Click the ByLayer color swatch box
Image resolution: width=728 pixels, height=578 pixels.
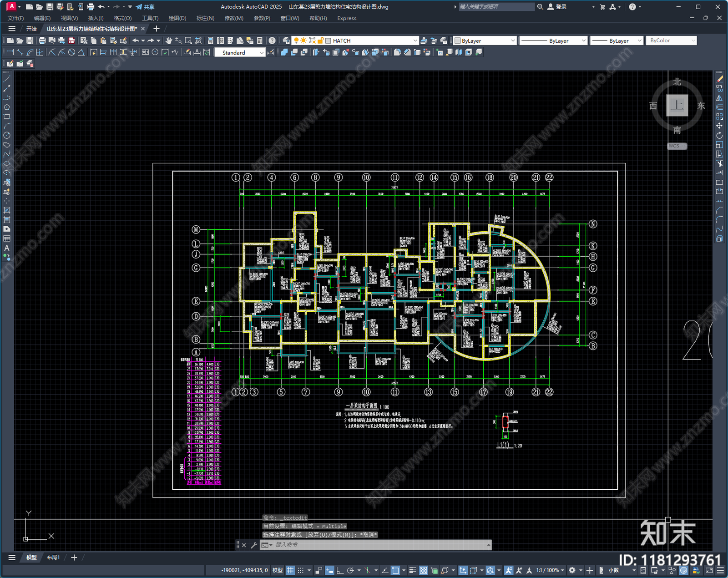(458, 41)
